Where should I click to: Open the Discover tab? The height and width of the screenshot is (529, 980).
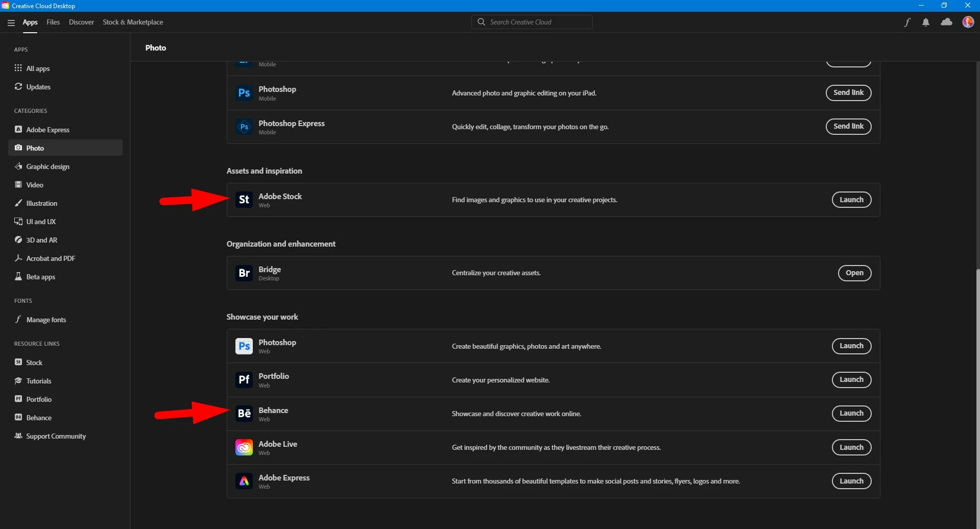coord(81,22)
